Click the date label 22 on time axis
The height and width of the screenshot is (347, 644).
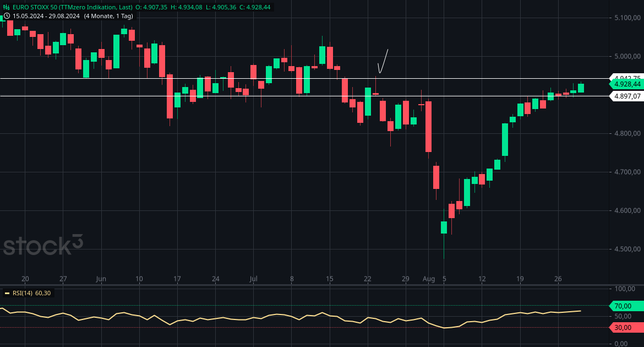tap(368, 279)
